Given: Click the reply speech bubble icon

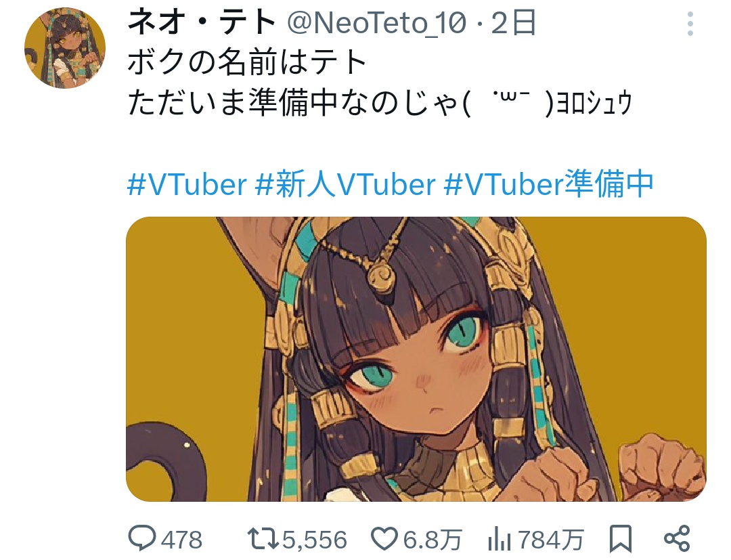Looking at the screenshot, I should [x=141, y=538].
